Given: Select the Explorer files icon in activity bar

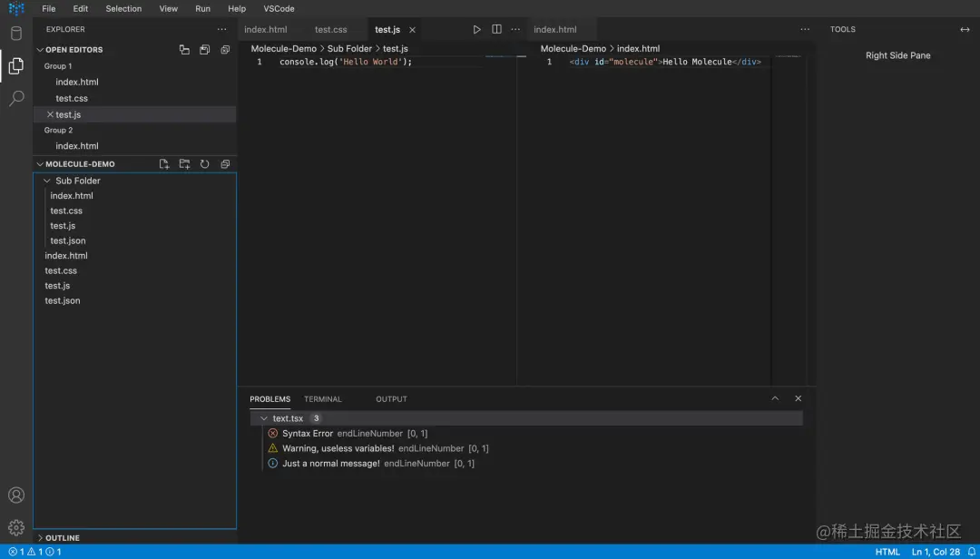Looking at the screenshot, I should [16, 65].
